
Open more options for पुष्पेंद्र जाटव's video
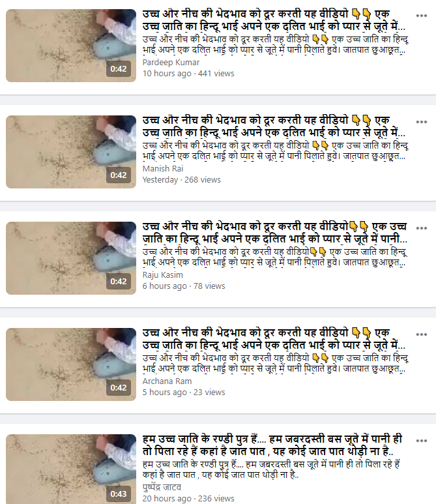[421, 441]
